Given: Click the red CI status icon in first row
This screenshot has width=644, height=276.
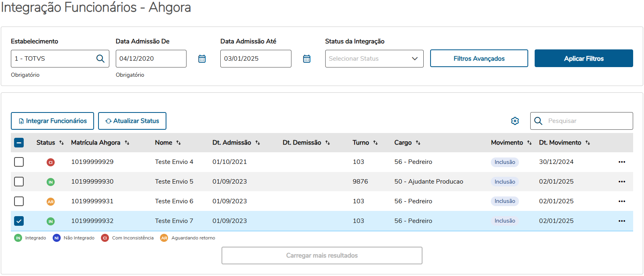Looking at the screenshot, I should click(x=51, y=162).
